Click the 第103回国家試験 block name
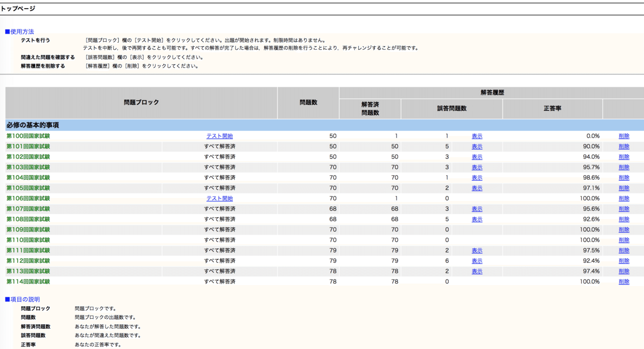 coord(28,167)
